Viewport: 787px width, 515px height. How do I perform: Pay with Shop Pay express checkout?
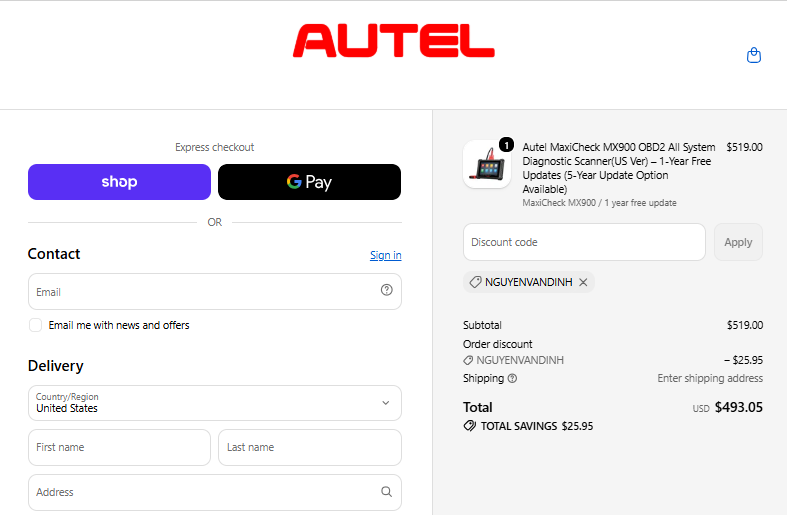(119, 182)
